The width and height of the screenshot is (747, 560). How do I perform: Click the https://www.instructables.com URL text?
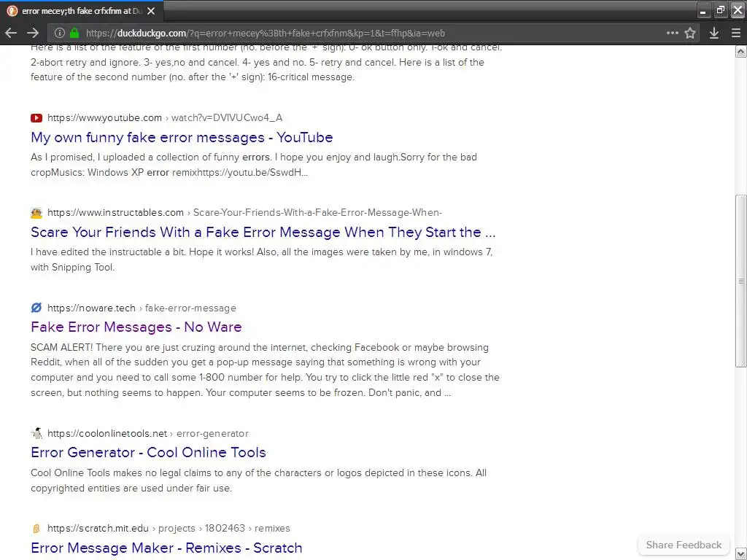pos(115,212)
